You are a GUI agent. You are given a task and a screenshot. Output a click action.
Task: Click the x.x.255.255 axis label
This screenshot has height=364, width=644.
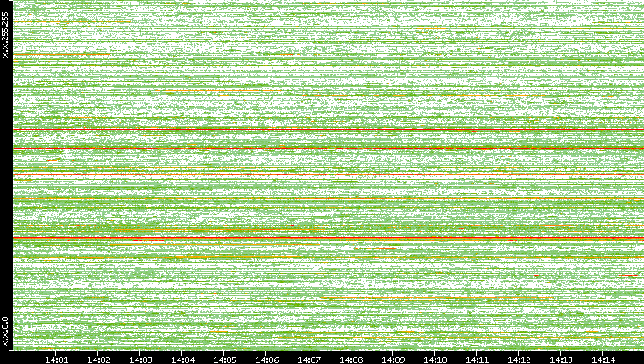pyautogui.click(x=5, y=35)
